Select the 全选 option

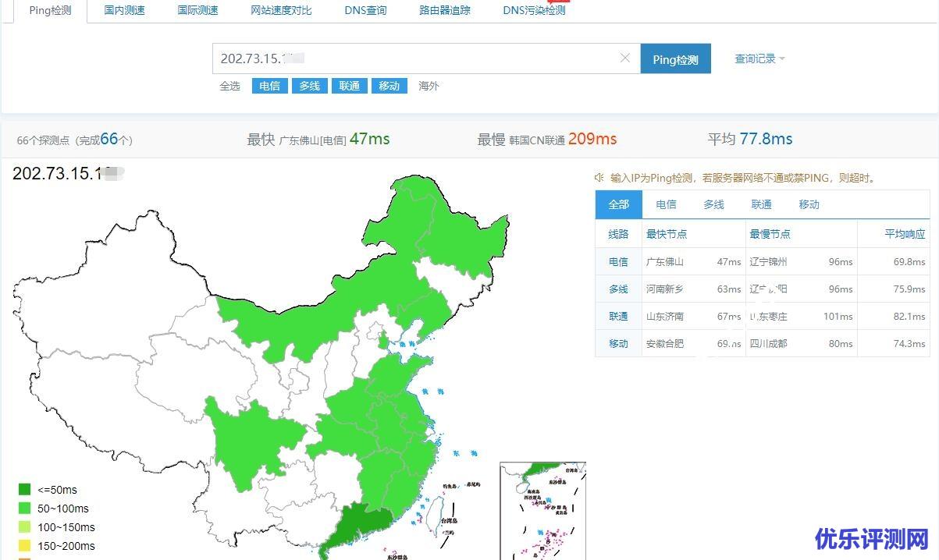point(229,86)
